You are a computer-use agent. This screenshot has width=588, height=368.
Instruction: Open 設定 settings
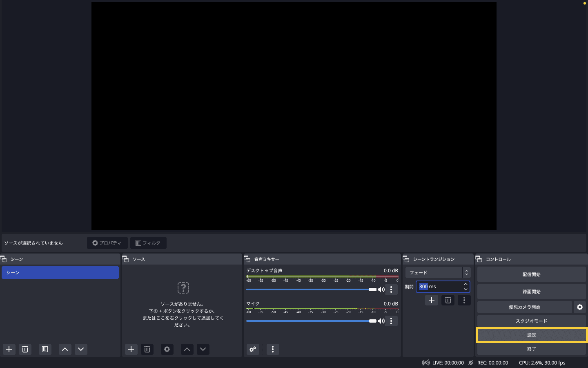tap(531, 335)
